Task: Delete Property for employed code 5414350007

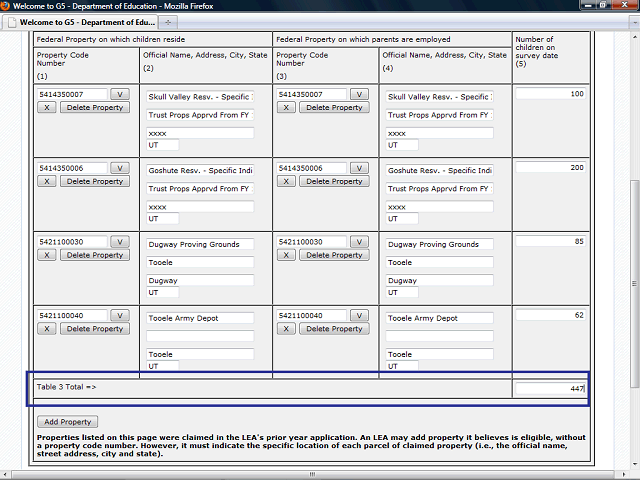Action: pyautogui.click(x=334, y=107)
